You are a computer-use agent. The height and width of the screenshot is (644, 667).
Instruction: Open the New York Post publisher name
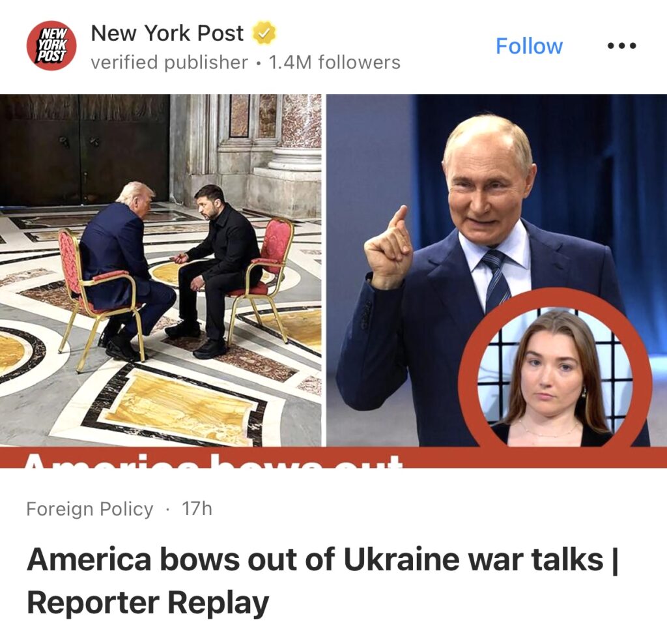pyautogui.click(x=167, y=33)
